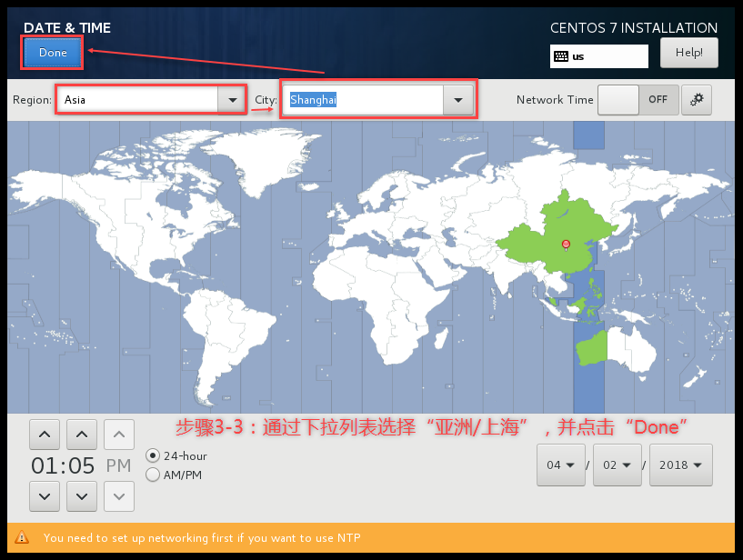Click the 01:05 time display
Image resolution: width=743 pixels, height=560 pixels.
click(63, 465)
